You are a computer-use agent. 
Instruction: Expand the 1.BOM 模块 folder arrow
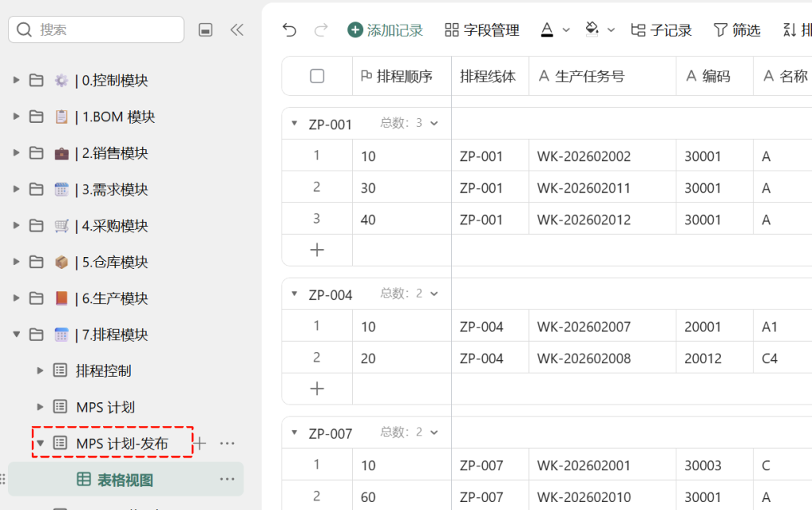(x=16, y=117)
